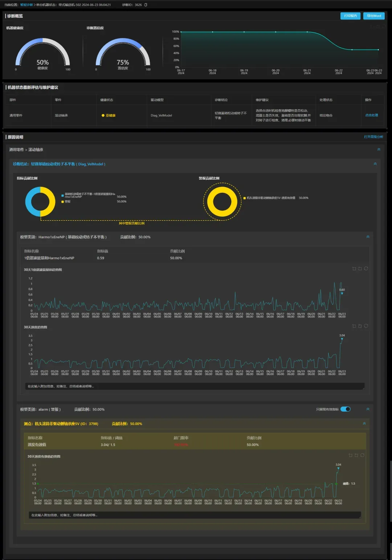Screen dimensions: 392x560
Task: Click zoom-select icon on 30天速度趋势图 chart
Action: click(x=354, y=326)
